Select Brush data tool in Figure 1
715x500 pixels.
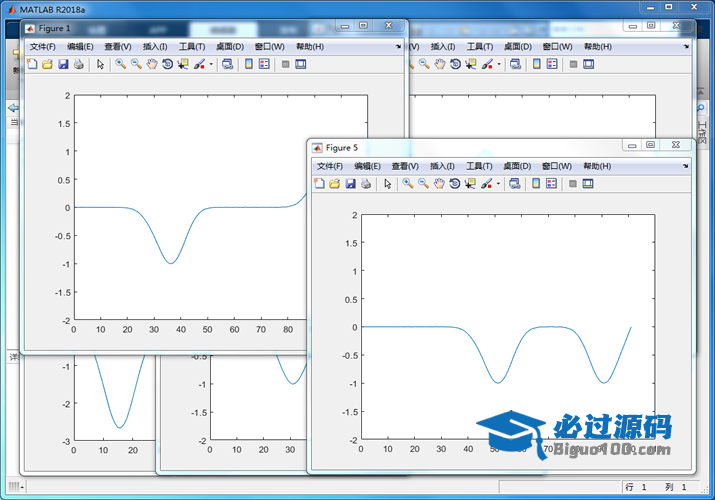[x=199, y=64]
